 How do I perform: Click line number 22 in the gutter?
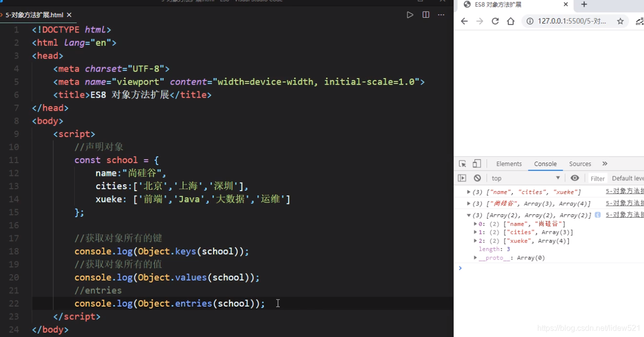(13, 304)
